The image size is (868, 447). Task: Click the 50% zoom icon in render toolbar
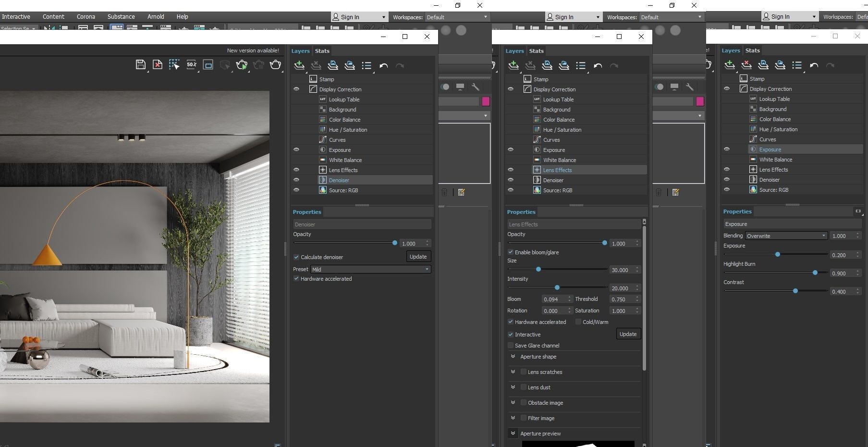[191, 65]
